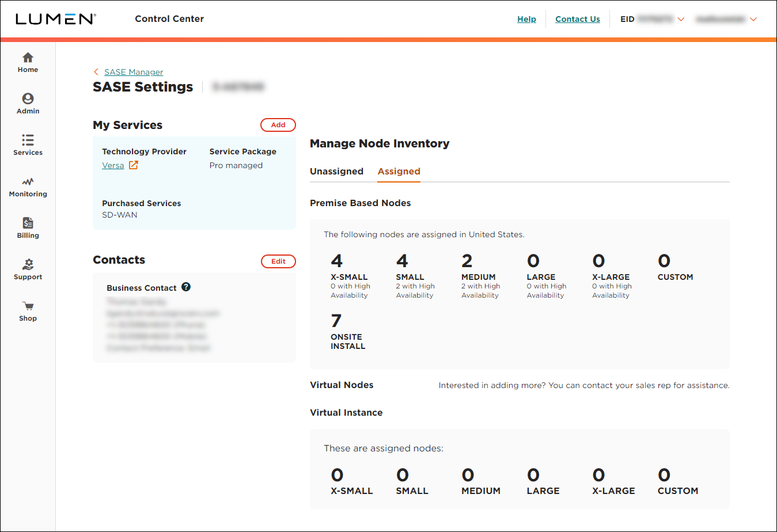Switch to the Assigned tab

tap(399, 172)
